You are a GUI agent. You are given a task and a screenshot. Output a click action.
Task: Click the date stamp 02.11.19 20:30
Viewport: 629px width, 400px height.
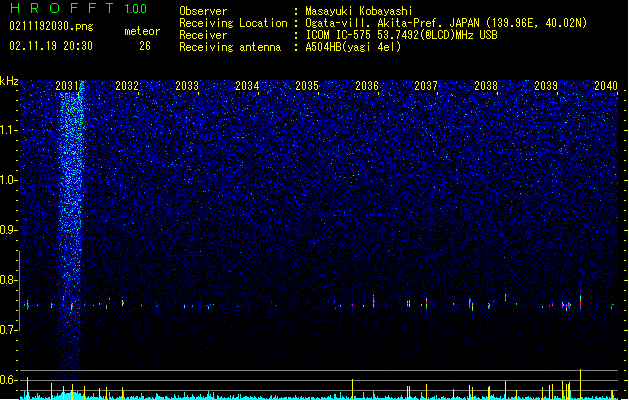pos(51,46)
